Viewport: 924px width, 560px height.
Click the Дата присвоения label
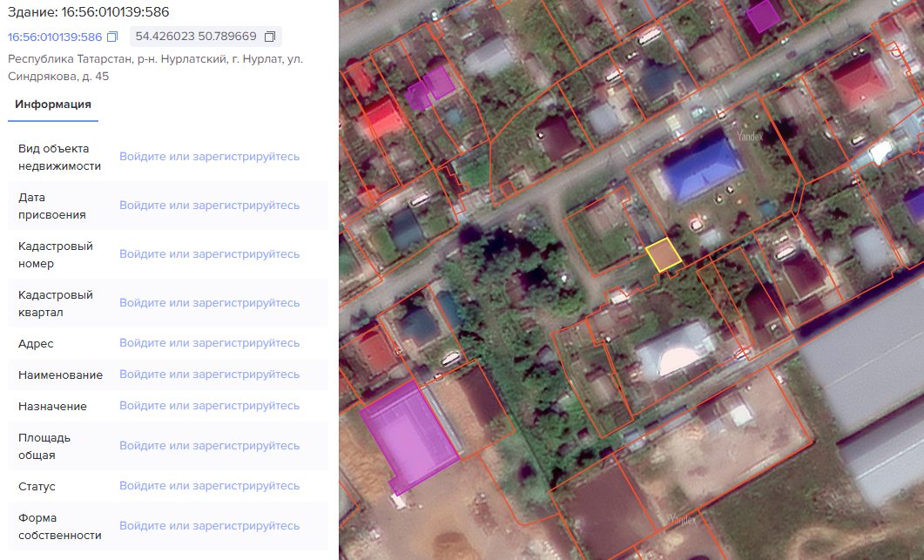[x=52, y=206]
